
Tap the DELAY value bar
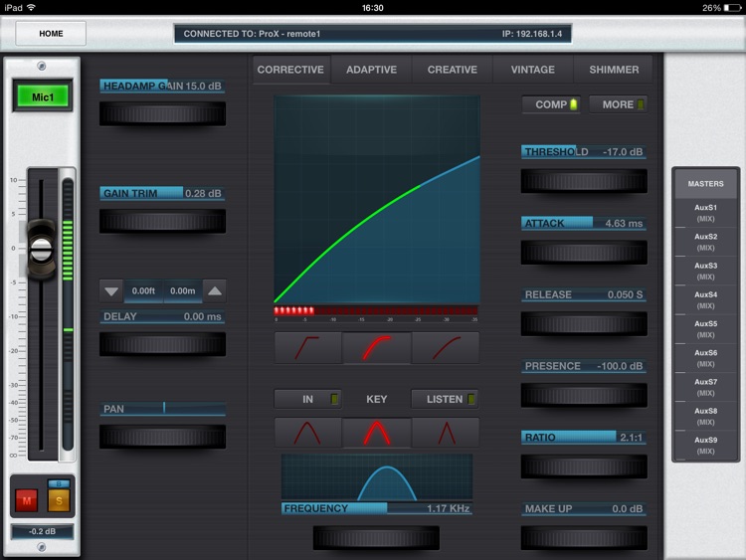pyautogui.click(x=162, y=316)
